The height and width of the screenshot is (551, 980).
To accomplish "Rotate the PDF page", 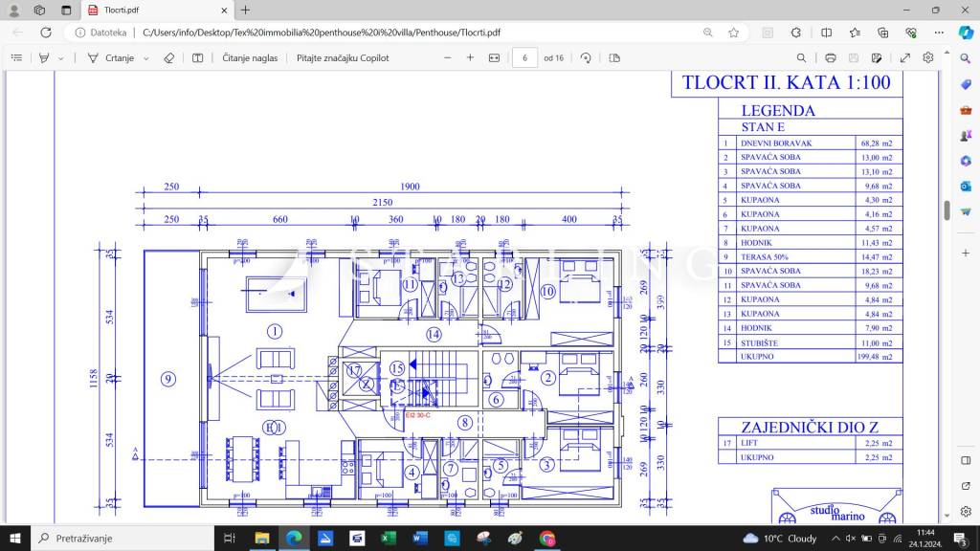I will [x=586, y=57].
